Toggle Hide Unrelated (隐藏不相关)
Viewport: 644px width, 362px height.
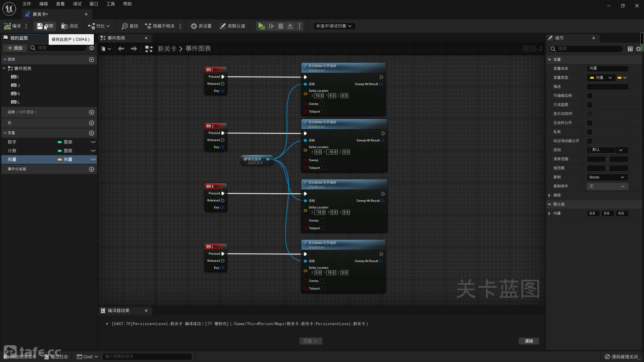[160, 26]
